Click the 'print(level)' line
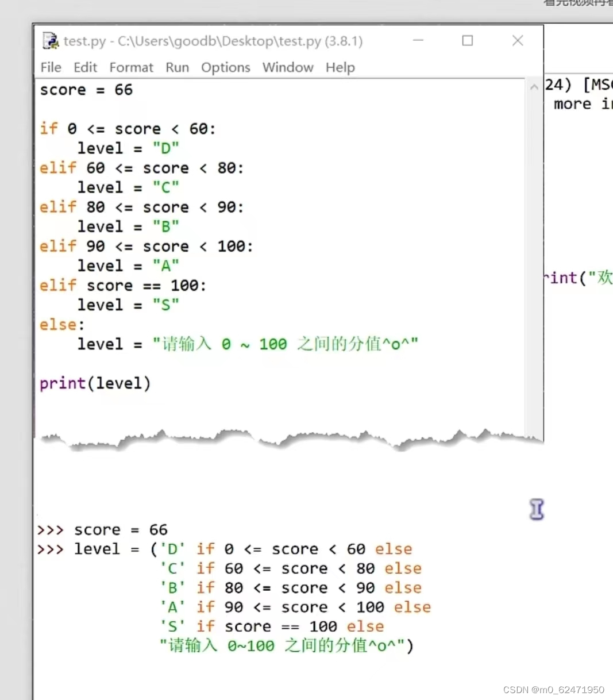Viewport: 613px width, 700px height. click(x=95, y=383)
